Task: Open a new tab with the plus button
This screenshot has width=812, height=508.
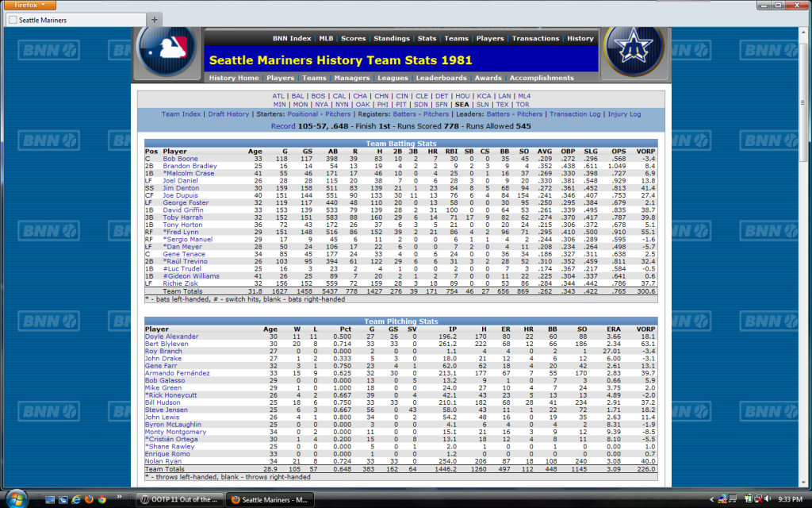Action: [155, 20]
